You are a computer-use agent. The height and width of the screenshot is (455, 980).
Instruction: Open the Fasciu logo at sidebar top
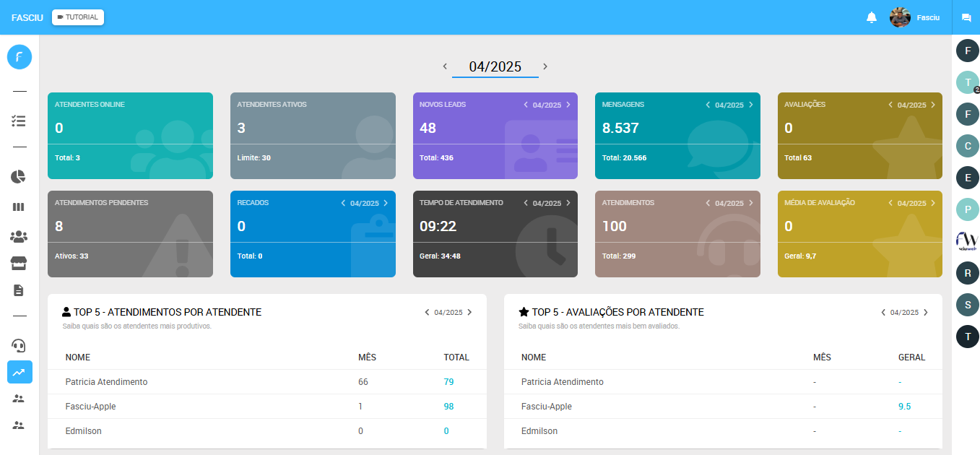pyautogui.click(x=19, y=56)
